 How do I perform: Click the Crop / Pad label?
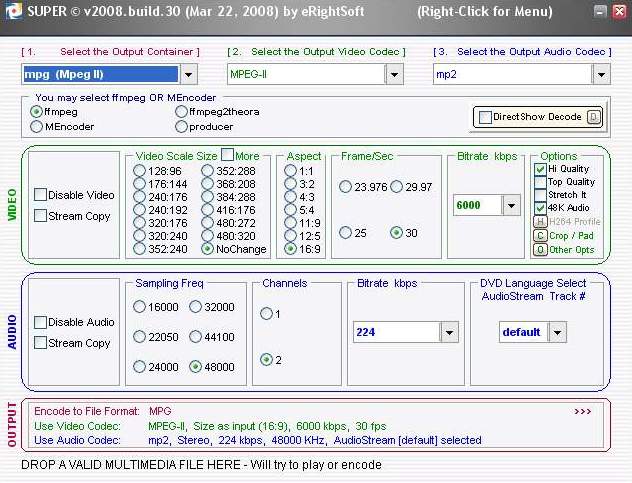coord(571,236)
